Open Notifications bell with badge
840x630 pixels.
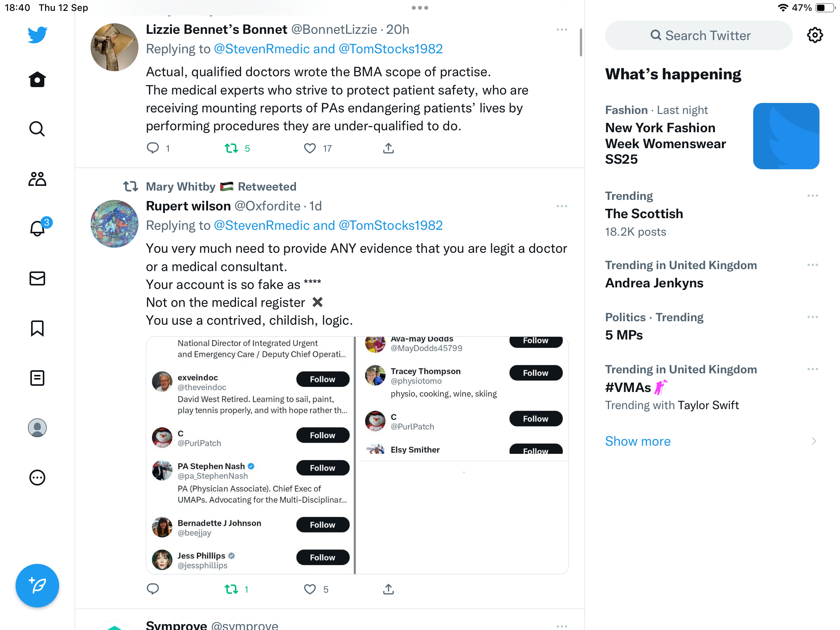pyautogui.click(x=38, y=227)
